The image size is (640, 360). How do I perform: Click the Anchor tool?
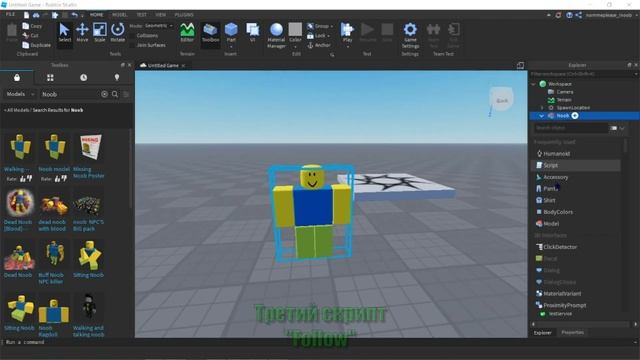[319, 45]
